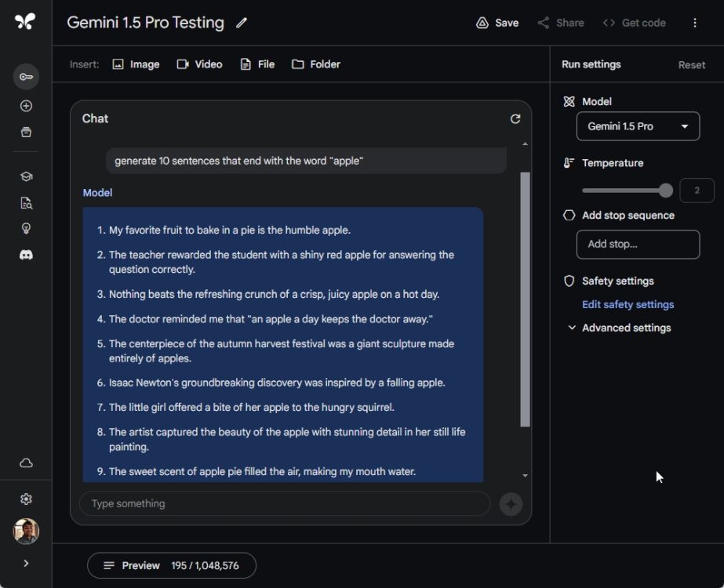Click the pencil to rename the prompt
The height and width of the screenshot is (588, 724).
click(x=241, y=24)
